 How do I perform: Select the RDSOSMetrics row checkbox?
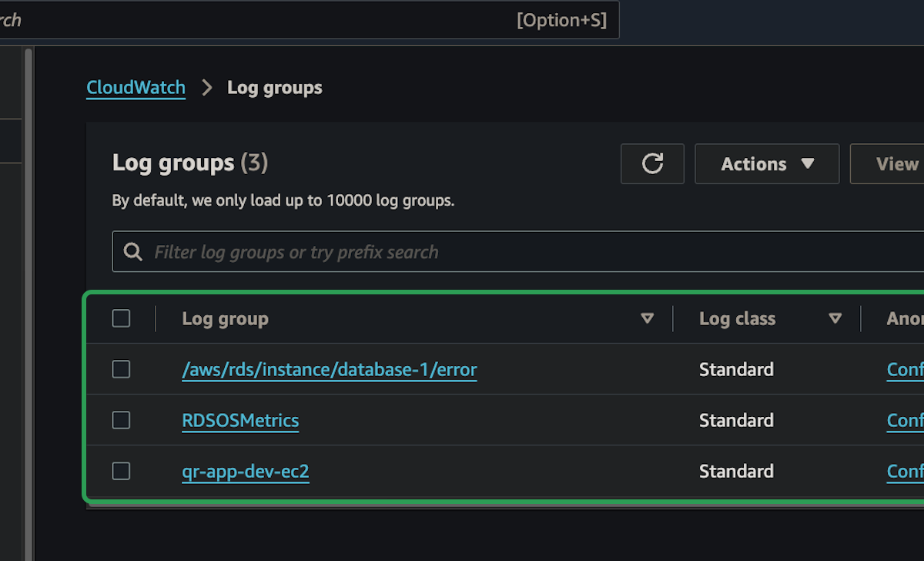click(121, 420)
